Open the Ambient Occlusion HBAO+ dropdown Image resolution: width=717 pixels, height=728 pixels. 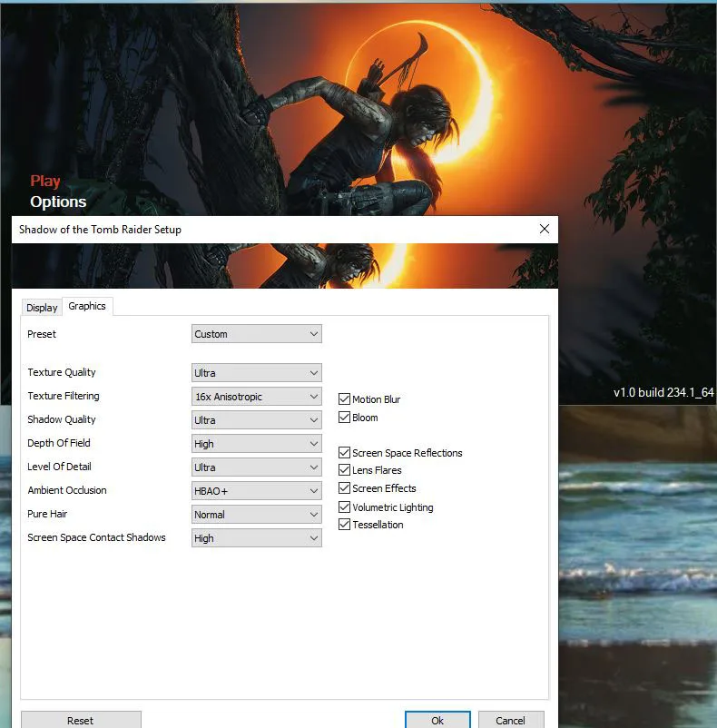point(257,491)
